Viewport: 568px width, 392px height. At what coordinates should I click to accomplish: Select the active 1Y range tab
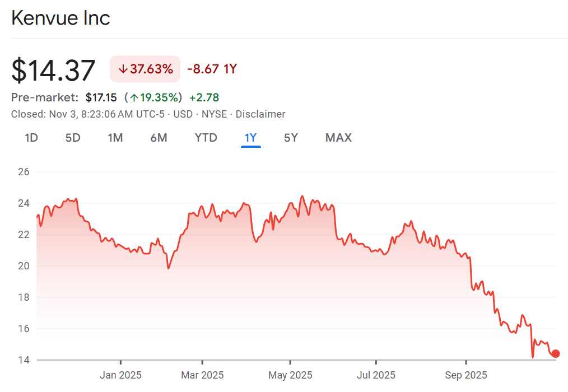[250, 138]
